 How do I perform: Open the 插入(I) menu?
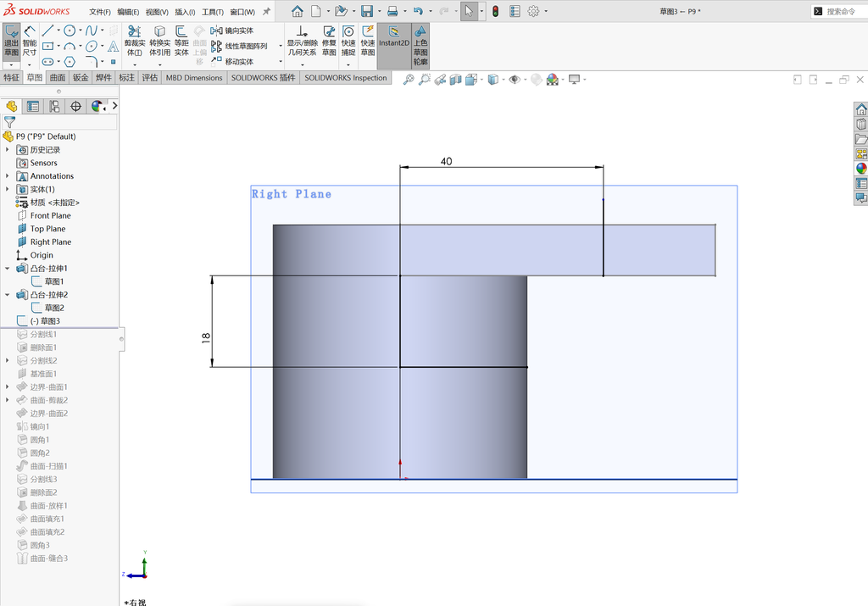[185, 12]
